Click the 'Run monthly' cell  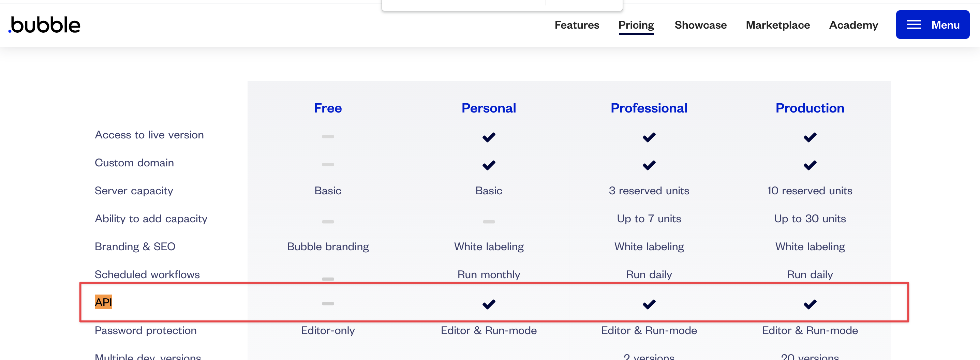pos(489,274)
